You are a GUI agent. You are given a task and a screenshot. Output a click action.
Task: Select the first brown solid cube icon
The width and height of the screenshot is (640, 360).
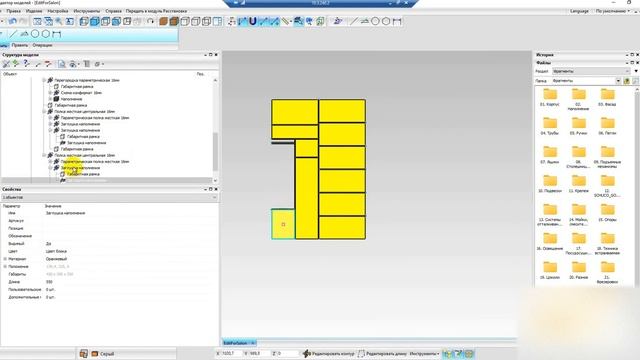[163, 21]
